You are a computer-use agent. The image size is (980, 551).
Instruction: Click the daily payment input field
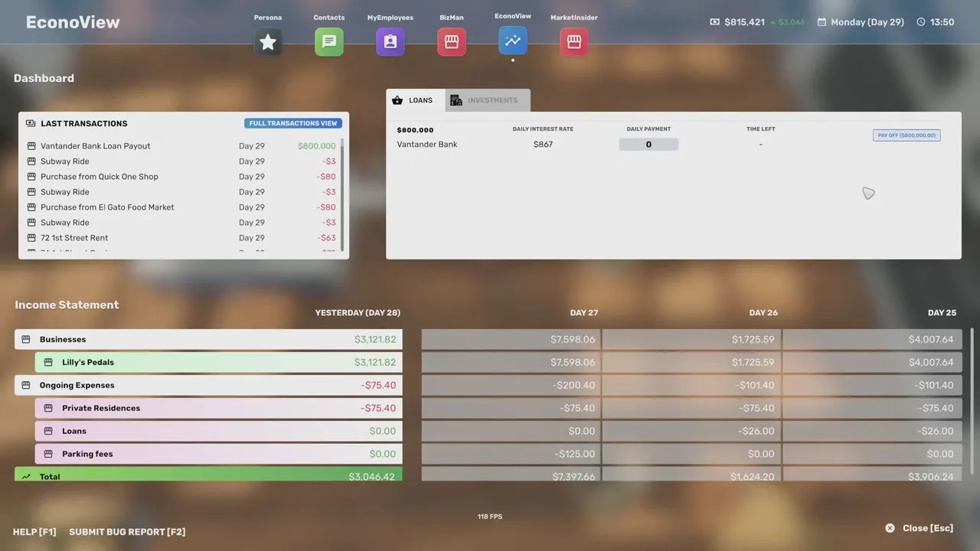pos(648,145)
